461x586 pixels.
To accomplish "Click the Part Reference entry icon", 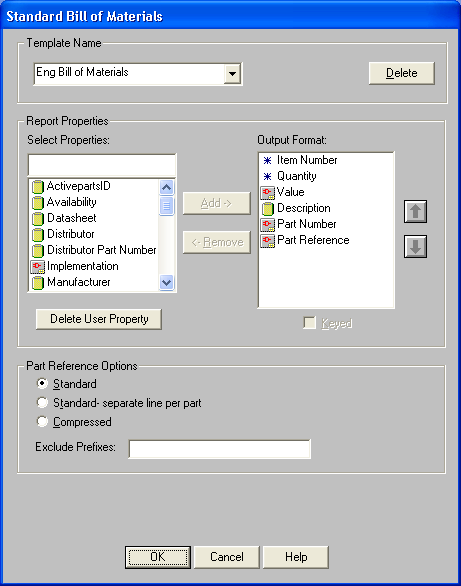I will tap(267, 241).
